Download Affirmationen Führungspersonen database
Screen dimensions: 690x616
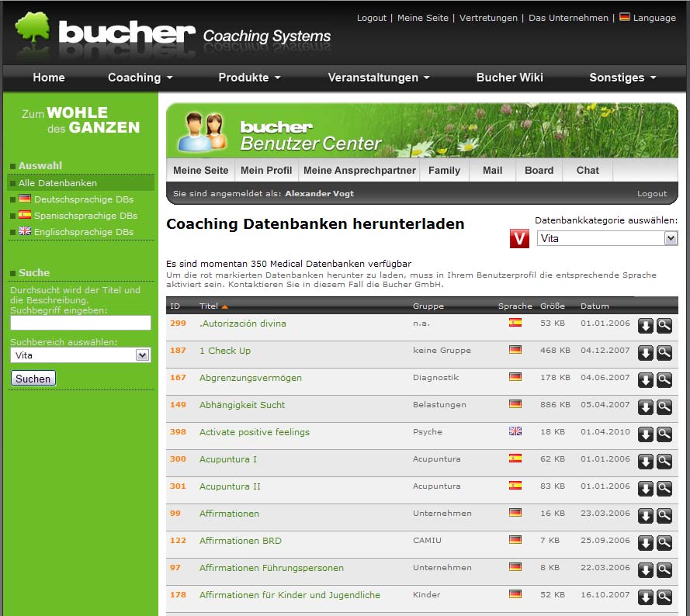tap(645, 571)
